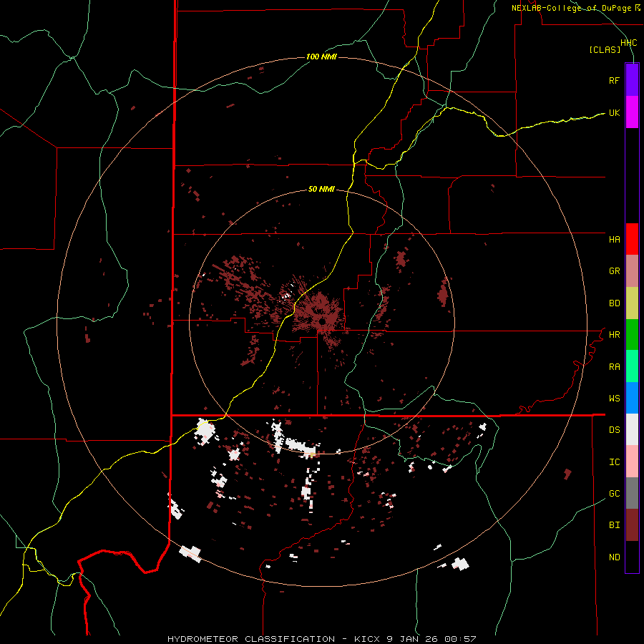
Task: Select the pink-brown GR legend swatch
Action: (632, 271)
